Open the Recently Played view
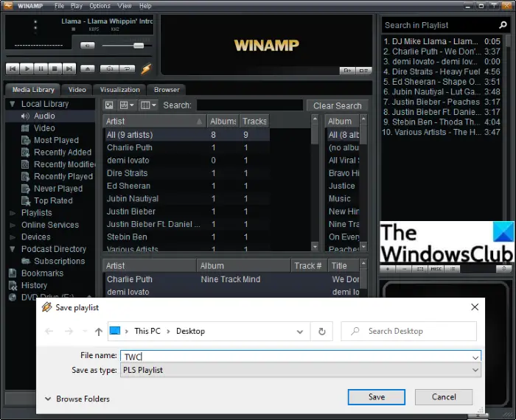516x420 pixels. point(63,176)
